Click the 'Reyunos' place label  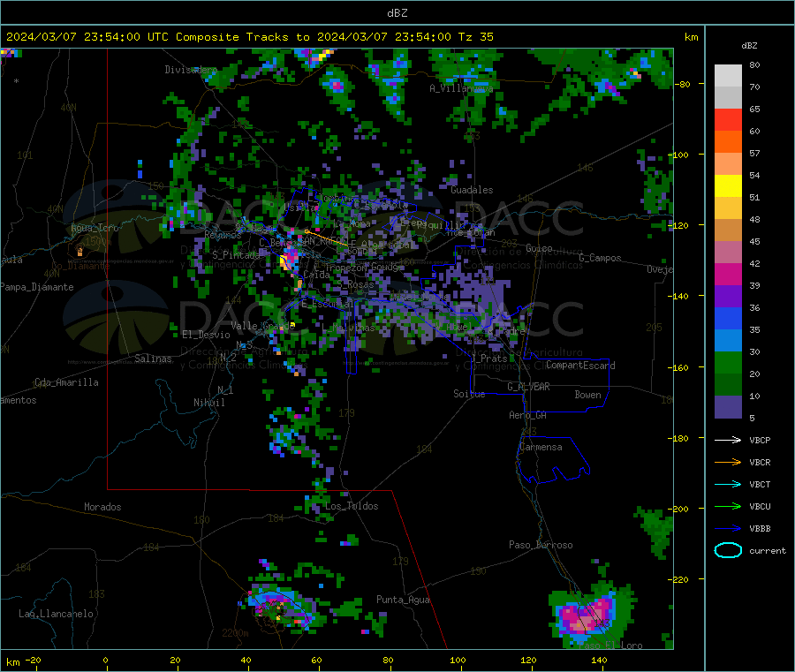coord(223,235)
